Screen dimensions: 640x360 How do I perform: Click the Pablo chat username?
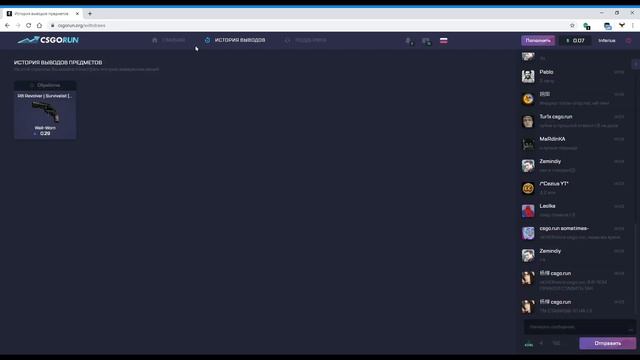click(x=546, y=72)
